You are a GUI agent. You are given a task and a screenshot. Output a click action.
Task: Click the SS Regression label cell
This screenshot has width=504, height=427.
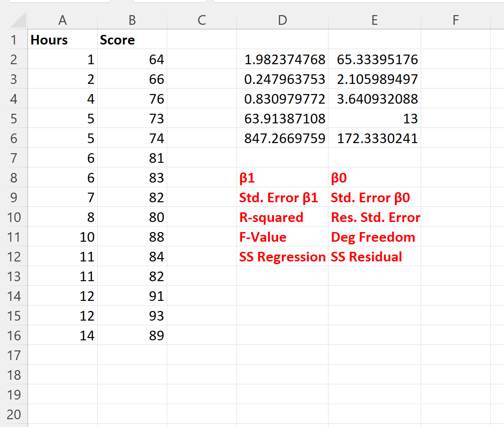click(x=282, y=256)
